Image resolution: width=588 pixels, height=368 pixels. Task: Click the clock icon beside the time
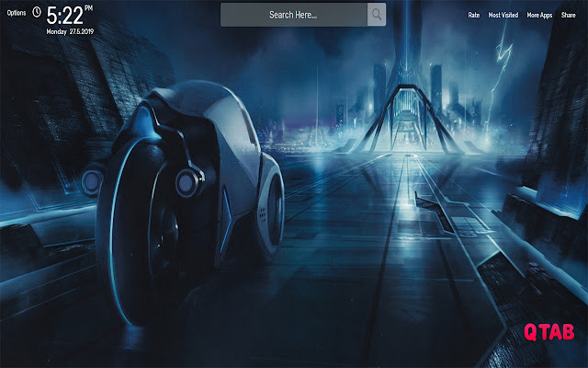(x=37, y=12)
